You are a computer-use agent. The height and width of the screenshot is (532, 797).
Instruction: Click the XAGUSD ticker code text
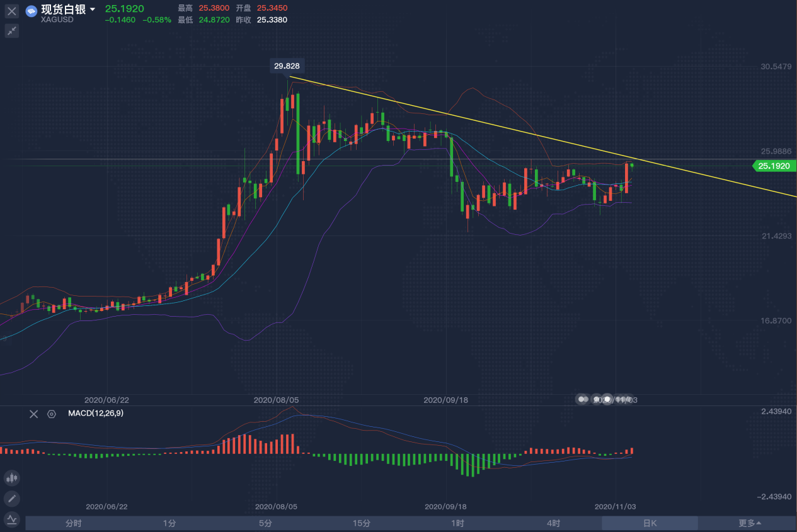(57, 20)
